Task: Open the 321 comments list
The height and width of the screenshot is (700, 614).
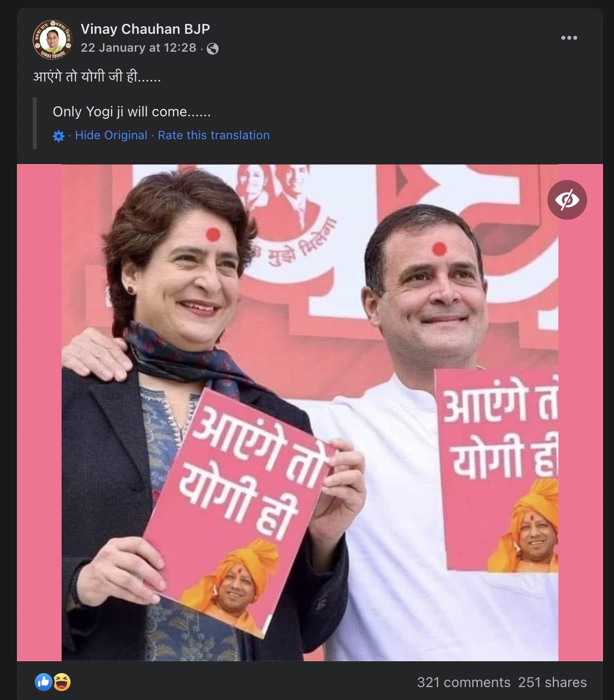Action: pos(464,682)
